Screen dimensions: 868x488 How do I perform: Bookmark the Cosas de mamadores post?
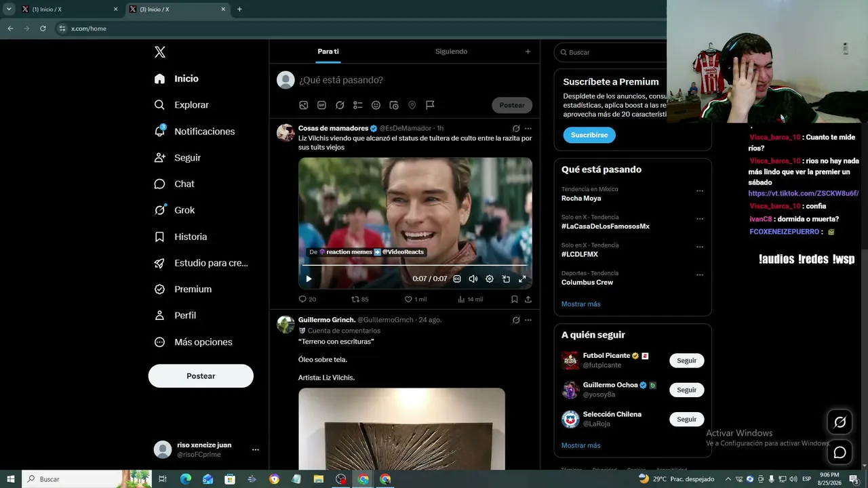[515, 299]
